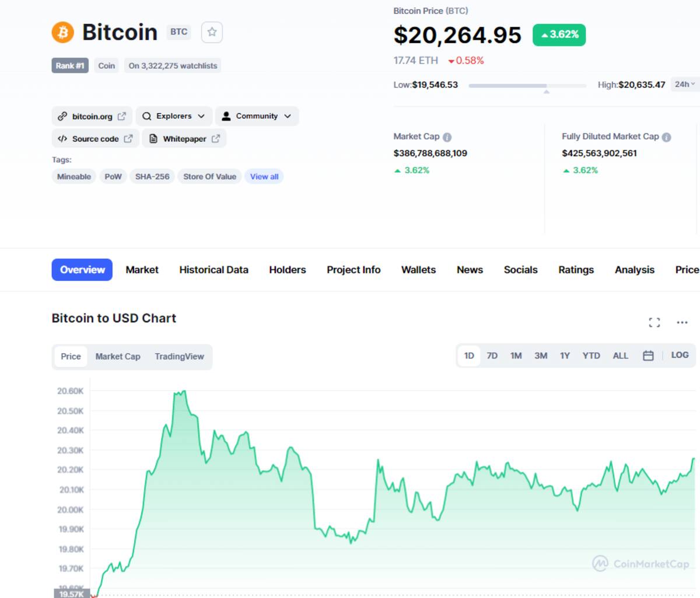Viewport: 700px width, 598px height.
Task: Switch chart to TradingView mode
Action: click(x=179, y=356)
